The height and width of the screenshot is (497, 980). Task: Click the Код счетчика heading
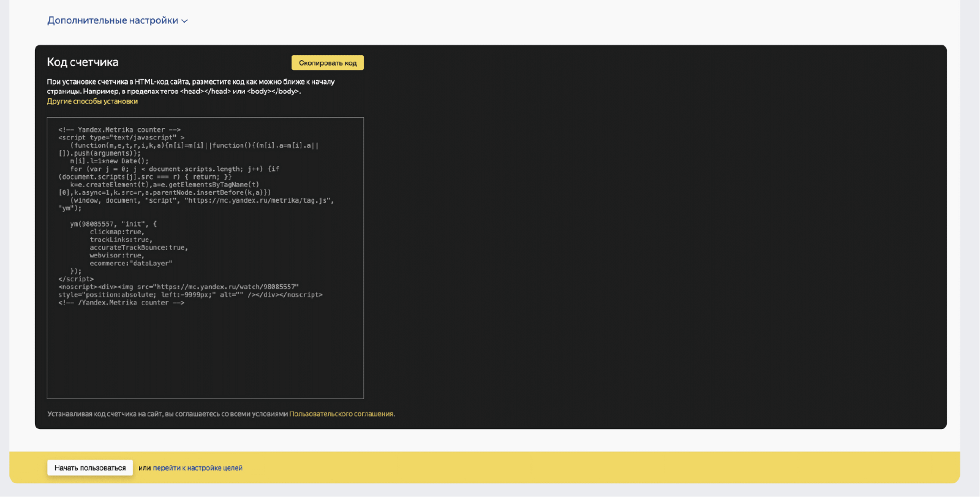pyautogui.click(x=83, y=62)
